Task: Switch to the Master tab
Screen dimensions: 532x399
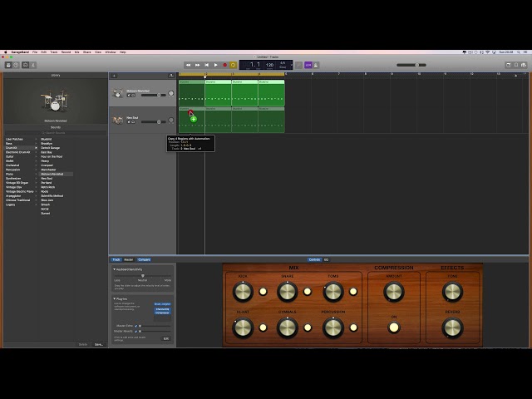Action: click(x=129, y=259)
